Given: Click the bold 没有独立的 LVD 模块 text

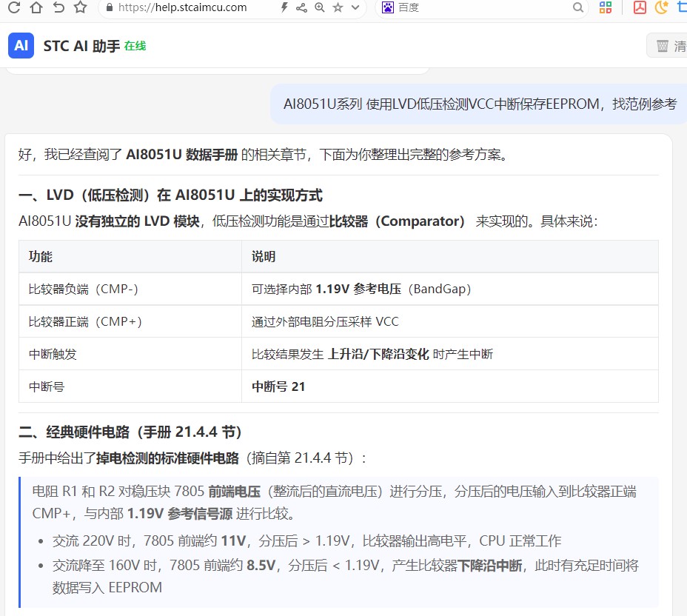Looking at the screenshot, I should 137,221.
